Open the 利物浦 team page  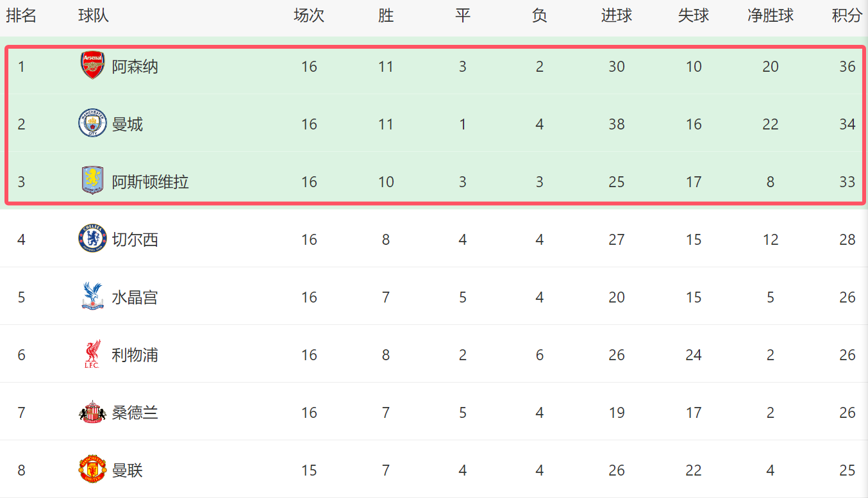pos(135,355)
